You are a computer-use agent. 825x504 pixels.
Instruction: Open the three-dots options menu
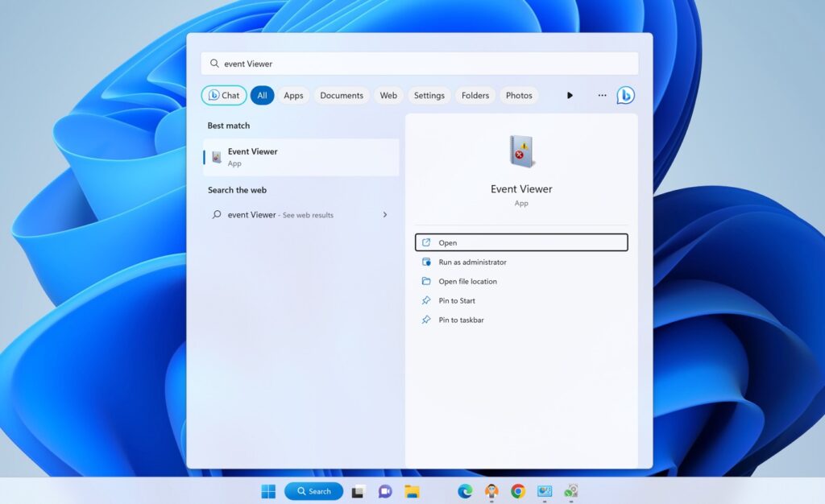(x=602, y=95)
